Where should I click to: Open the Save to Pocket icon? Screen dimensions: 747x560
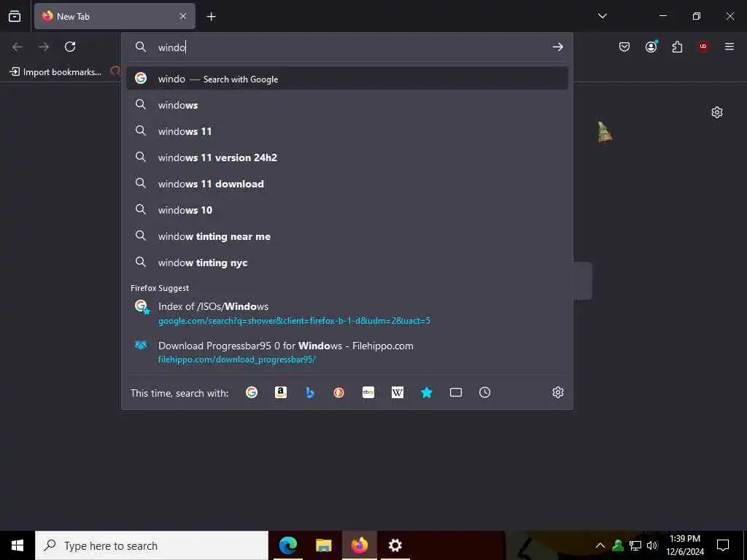pyautogui.click(x=624, y=47)
